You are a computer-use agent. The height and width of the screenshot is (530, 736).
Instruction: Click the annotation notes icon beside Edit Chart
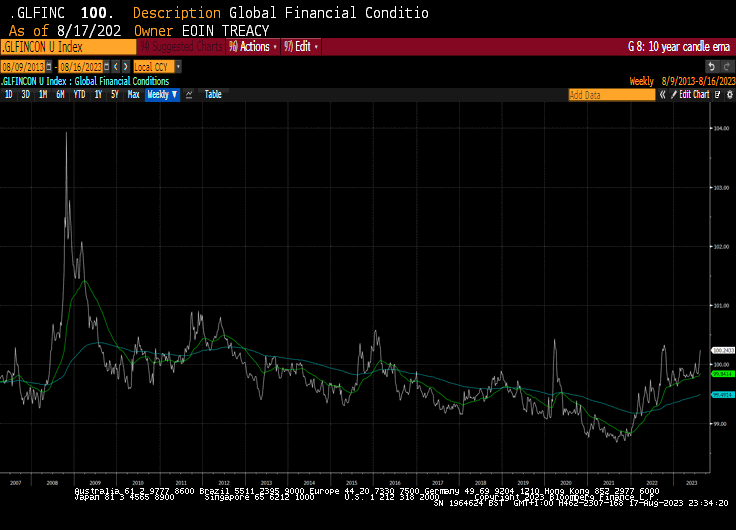717,95
